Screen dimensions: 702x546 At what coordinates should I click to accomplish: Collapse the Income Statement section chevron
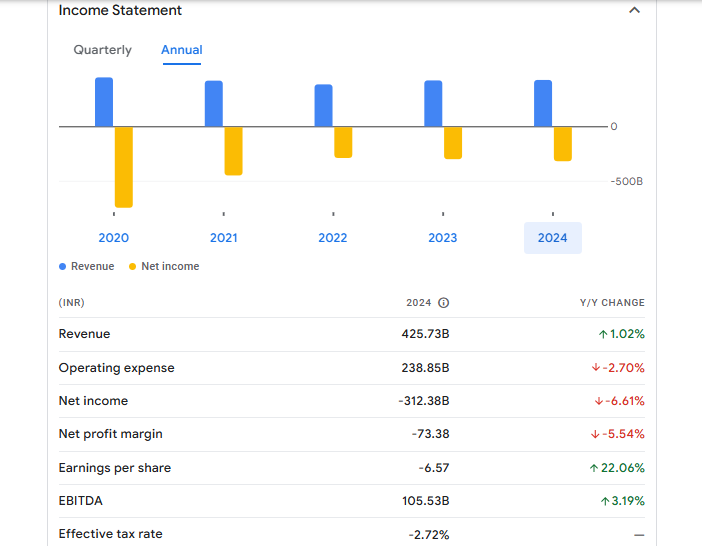coord(633,10)
